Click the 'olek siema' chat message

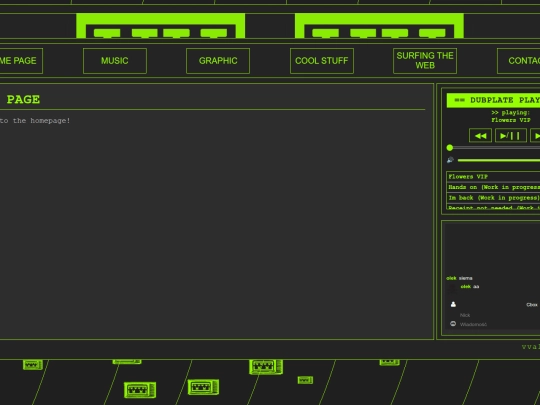[x=459, y=278]
